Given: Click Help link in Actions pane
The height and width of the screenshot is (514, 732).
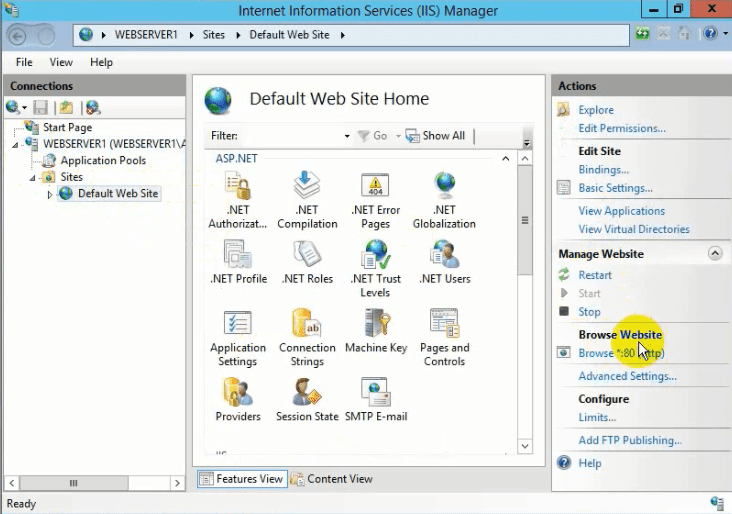Looking at the screenshot, I should click(590, 463).
